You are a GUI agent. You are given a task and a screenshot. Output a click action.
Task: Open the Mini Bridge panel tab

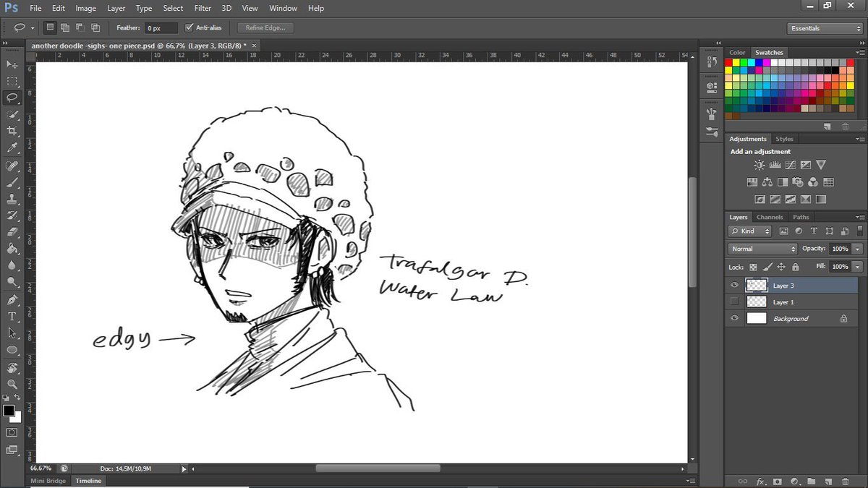click(48, 481)
